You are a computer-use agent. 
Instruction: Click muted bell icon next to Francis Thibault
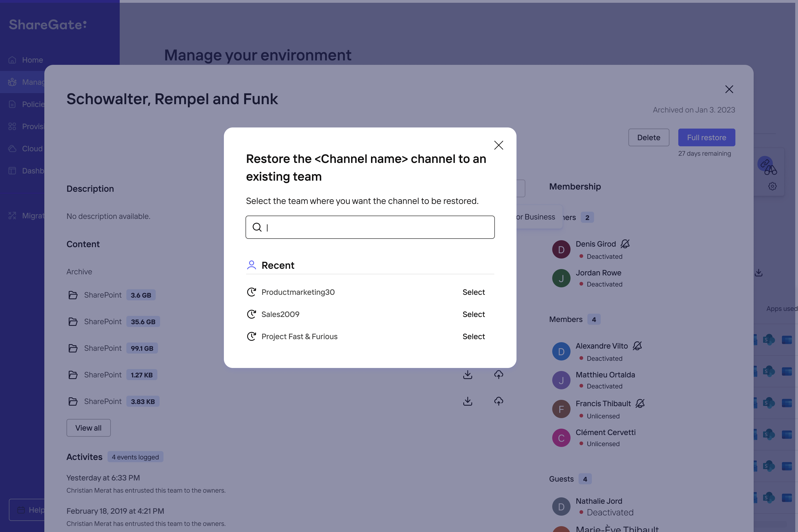(640, 403)
